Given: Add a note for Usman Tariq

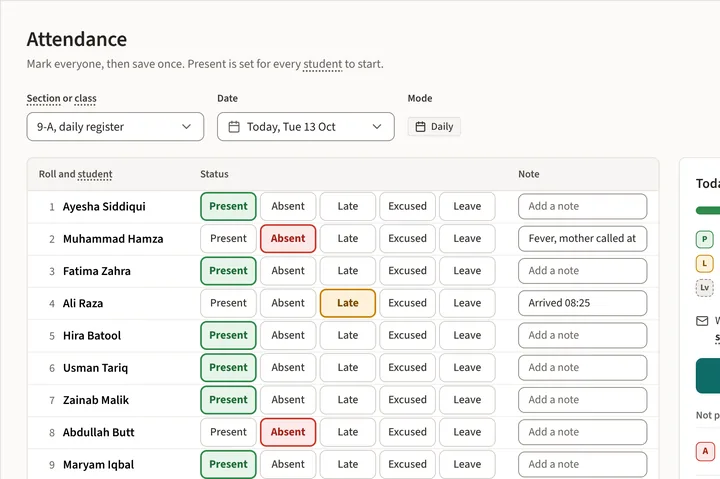Looking at the screenshot, I should coord(583,368).
